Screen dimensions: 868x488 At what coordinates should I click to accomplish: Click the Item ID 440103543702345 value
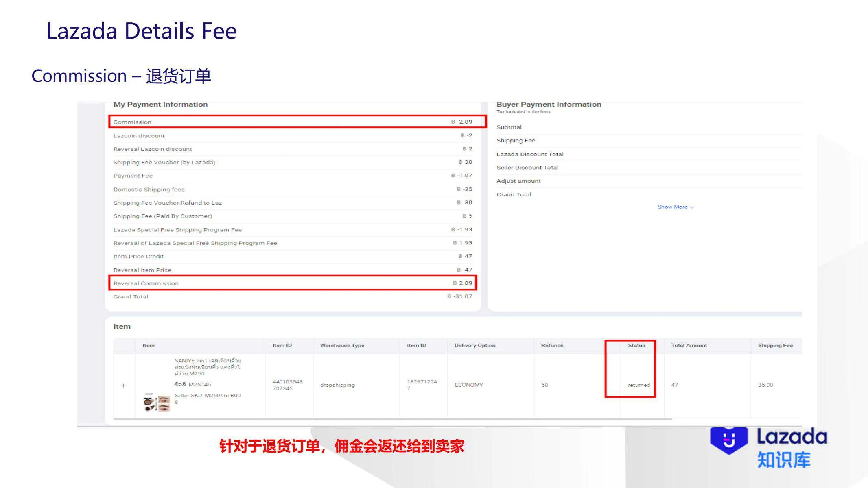coord(287,385)
